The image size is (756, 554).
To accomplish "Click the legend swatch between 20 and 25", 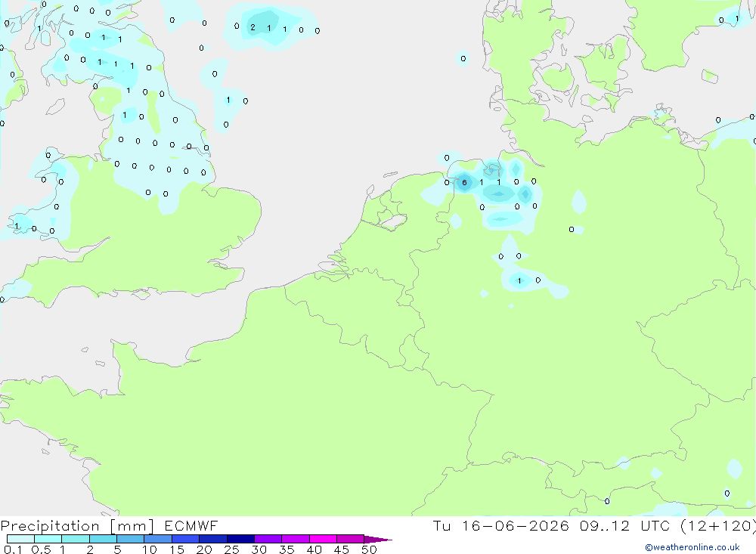I will 213,539.
